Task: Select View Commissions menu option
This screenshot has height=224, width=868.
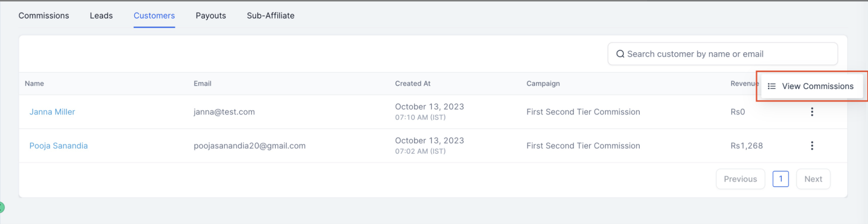Action: point(812,86)
